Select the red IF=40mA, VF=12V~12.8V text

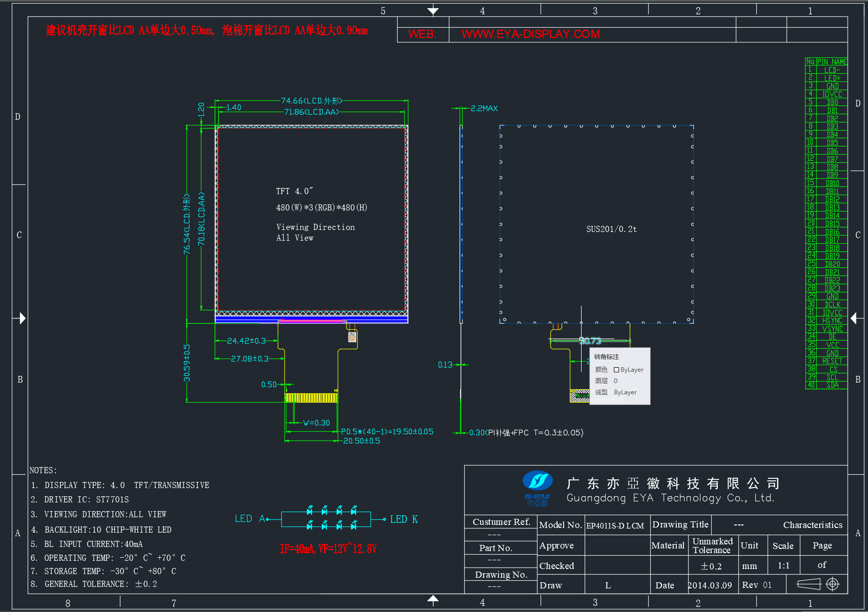point(328,549)
